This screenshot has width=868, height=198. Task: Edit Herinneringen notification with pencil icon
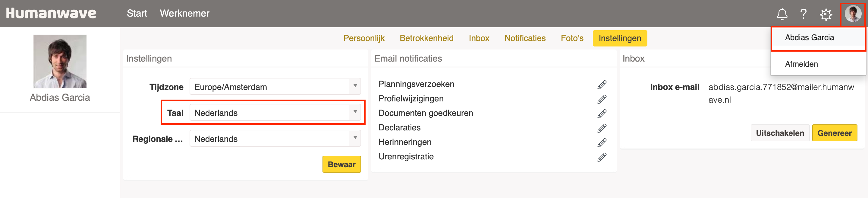click(x=602, y=143)
